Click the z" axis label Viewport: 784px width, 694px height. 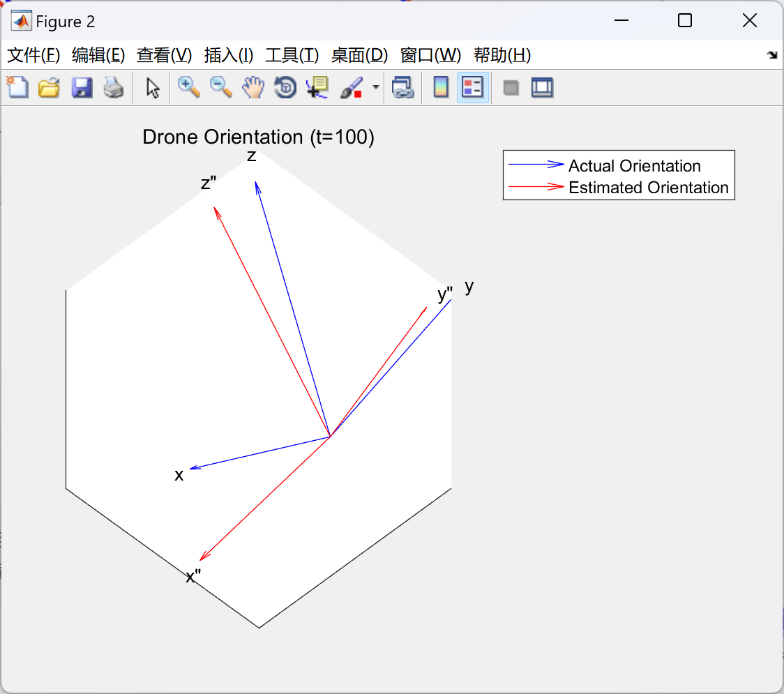209,183
